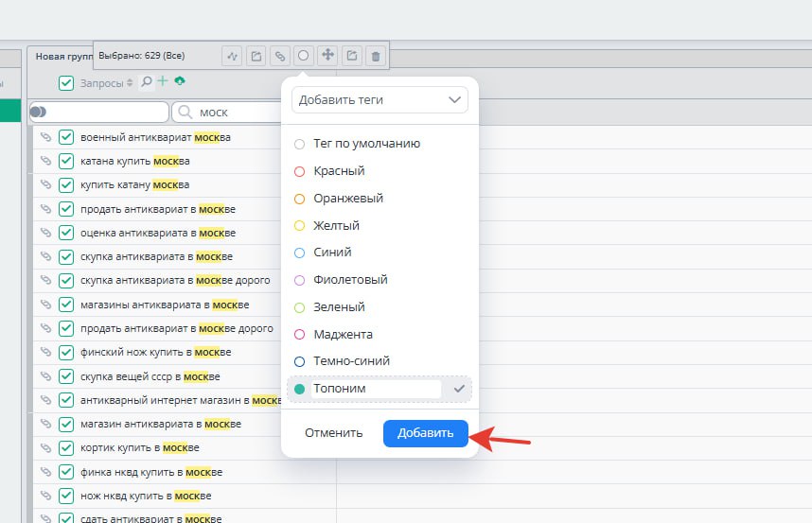
Task: Click the chain link icon in selection toolbar
Action: point(280,56)
